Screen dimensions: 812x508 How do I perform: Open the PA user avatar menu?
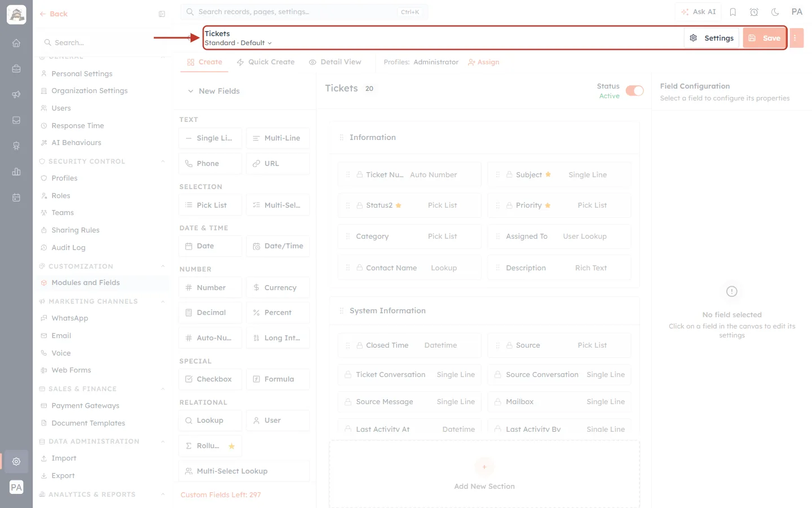797,12
